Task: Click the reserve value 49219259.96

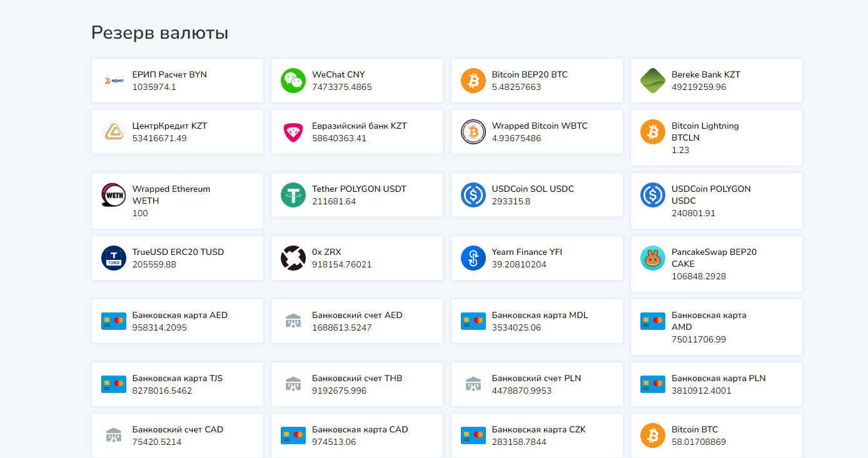Action: [x=699, y=87]
